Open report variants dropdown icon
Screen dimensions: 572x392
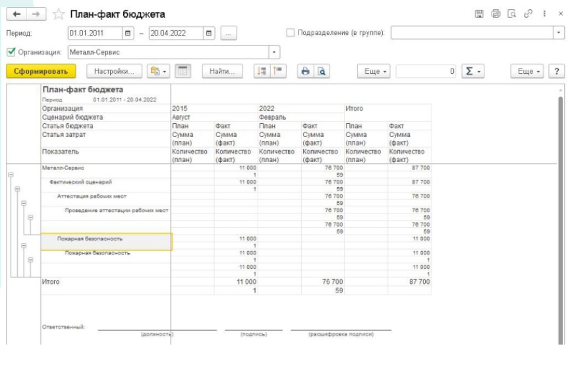pyautogui.click(x=158, y=71)
